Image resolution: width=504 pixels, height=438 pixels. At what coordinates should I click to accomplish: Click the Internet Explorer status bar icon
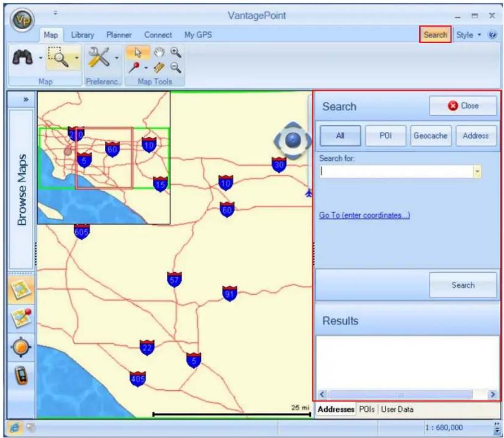[15, 428]
